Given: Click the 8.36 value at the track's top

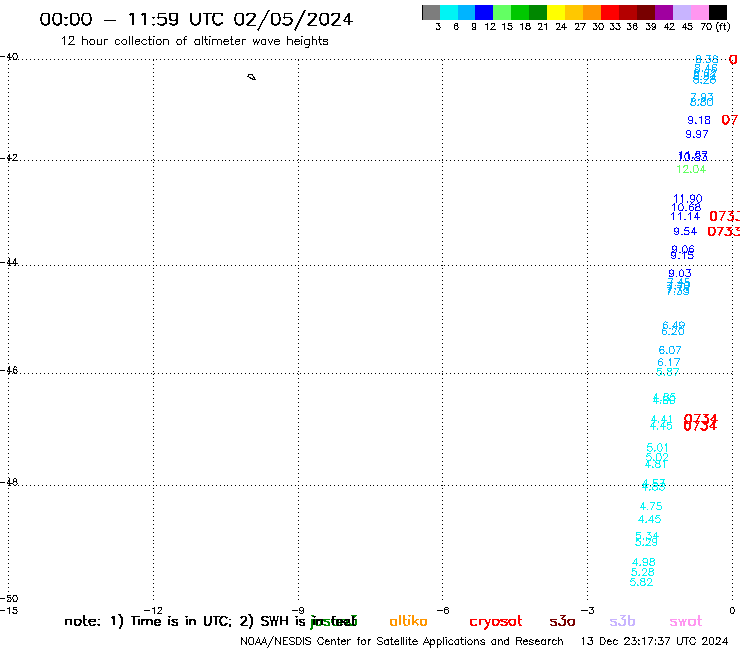Looking at the screenshot, I should [x=706, y=59].
